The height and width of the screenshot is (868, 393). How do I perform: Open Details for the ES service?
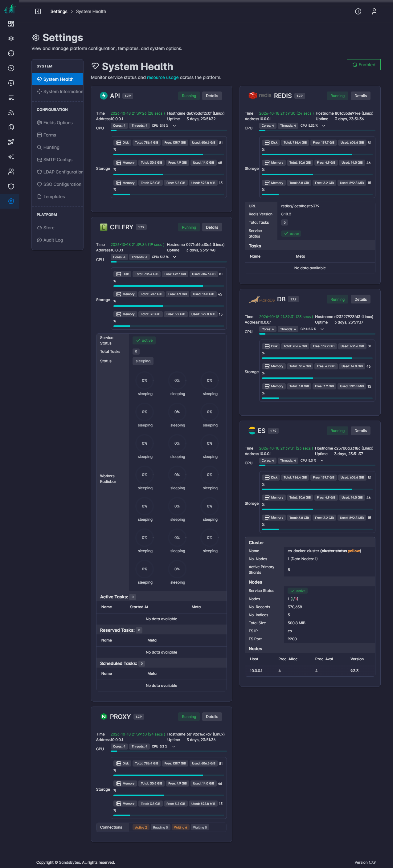point(360,431)
